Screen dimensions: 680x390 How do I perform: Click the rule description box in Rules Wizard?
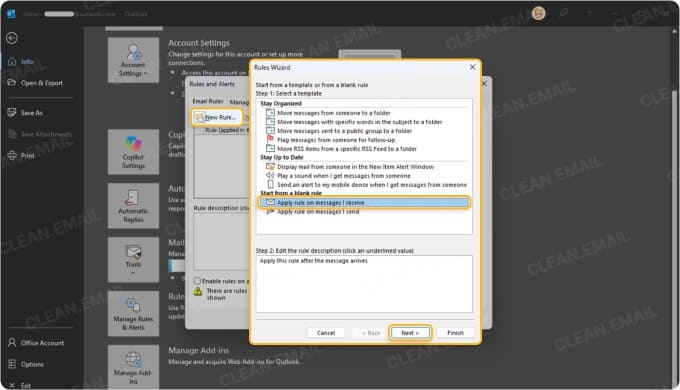pos(364,284)
